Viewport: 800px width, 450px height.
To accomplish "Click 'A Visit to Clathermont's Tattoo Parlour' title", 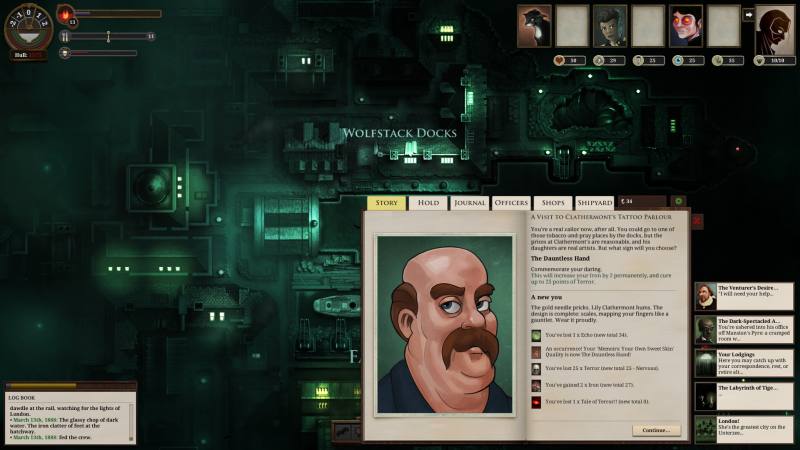I will click(x=601, y=217).
